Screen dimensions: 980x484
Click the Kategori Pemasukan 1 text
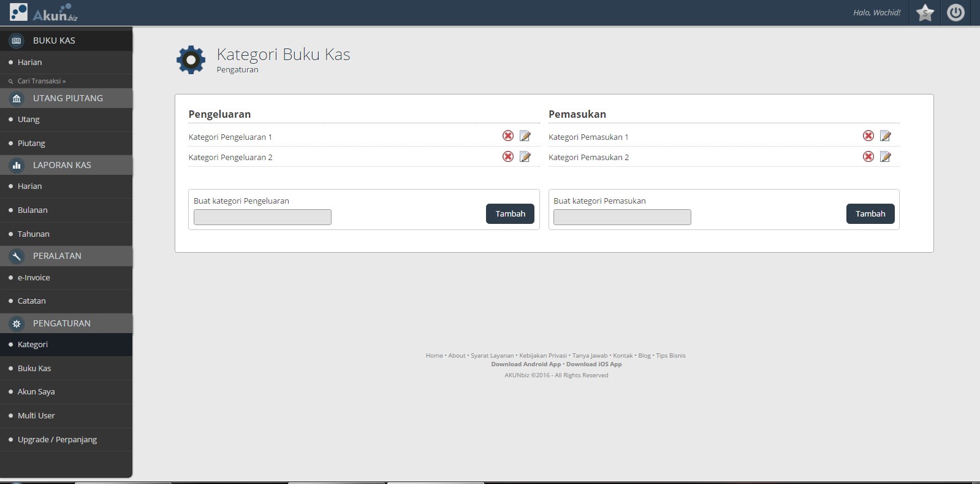pos(588,137)
